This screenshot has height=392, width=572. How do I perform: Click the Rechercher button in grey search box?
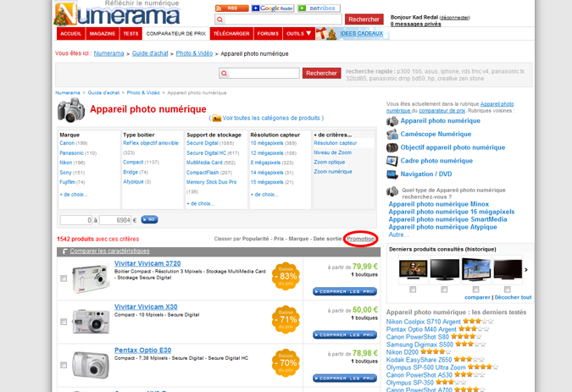click(x=321, y=73)
